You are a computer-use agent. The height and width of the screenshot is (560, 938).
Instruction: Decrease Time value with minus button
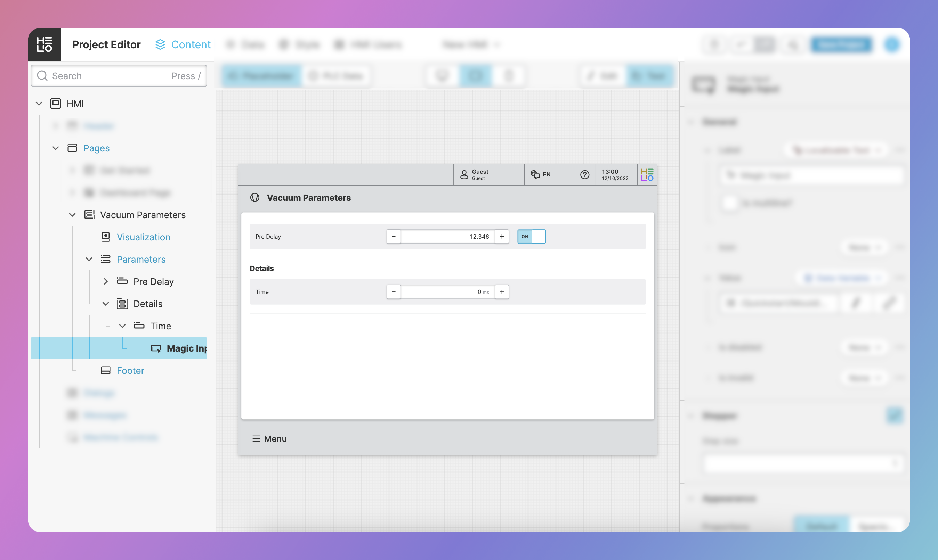point(394,292)
